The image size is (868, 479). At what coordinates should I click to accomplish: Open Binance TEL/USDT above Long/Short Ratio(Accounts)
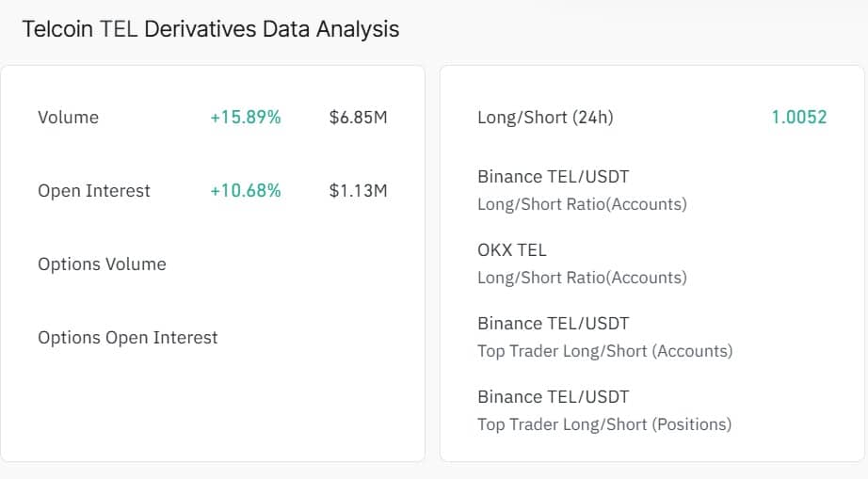coord(553,176)
